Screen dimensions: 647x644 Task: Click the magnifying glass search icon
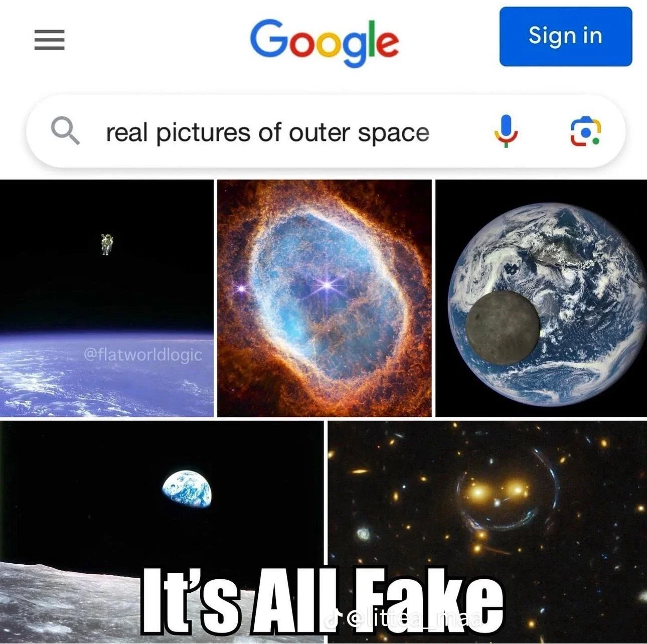click(x=65, y=131)
